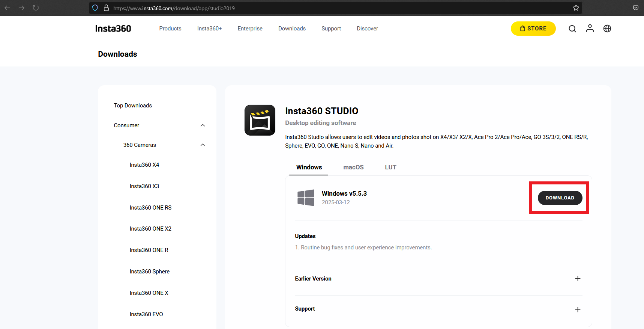
Task: Download Windows v5.5.3 installer
Action: [560, 198]
